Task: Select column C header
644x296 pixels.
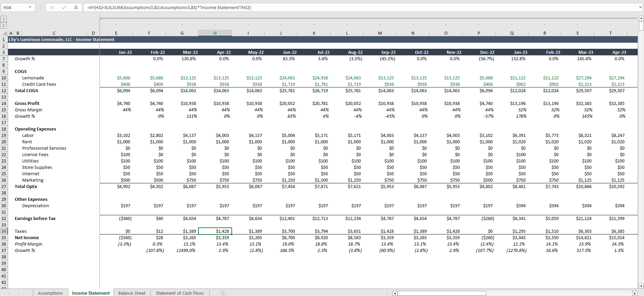Action: click(x=54, y=33)
